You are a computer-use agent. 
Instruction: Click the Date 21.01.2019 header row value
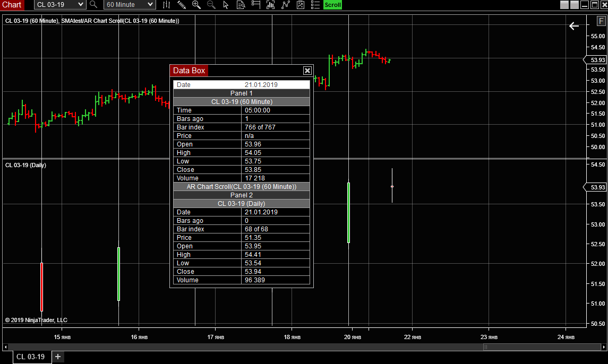point(261,84)
